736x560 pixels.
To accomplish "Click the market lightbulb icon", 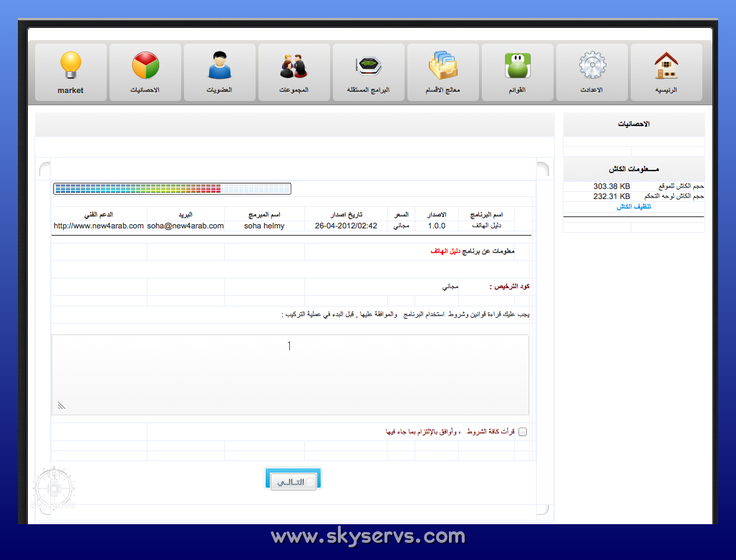I will click(x=71, y=66).
